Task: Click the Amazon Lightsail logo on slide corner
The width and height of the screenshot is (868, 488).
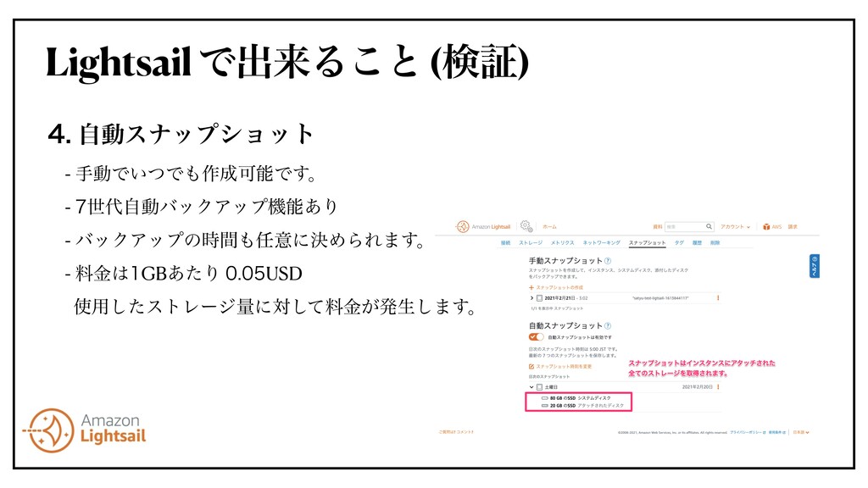Action: (x=84, y=430)
